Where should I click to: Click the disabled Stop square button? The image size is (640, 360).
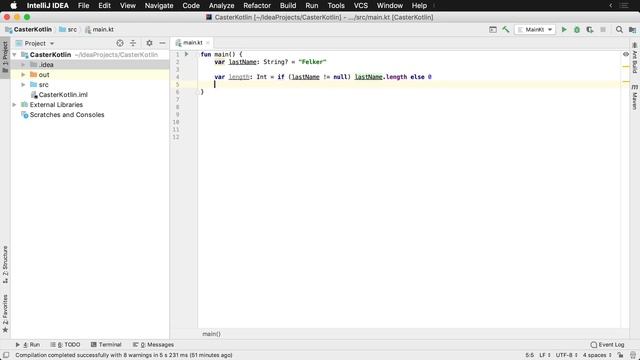pyautogui.click(x=603, y=29)
